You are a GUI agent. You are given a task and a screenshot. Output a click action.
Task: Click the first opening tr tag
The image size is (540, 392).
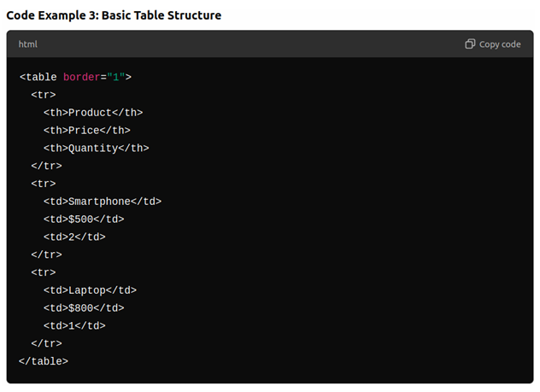(44, 95)
